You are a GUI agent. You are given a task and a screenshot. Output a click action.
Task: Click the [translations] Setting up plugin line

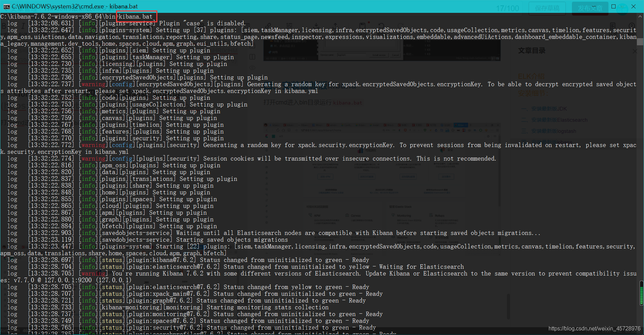tap(122, 179)
